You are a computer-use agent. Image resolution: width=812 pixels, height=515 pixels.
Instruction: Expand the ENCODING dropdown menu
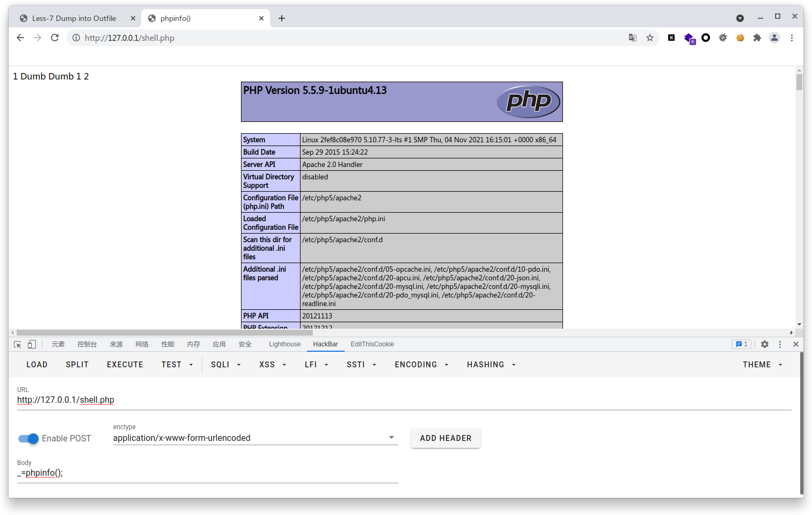tap(422, 365)
